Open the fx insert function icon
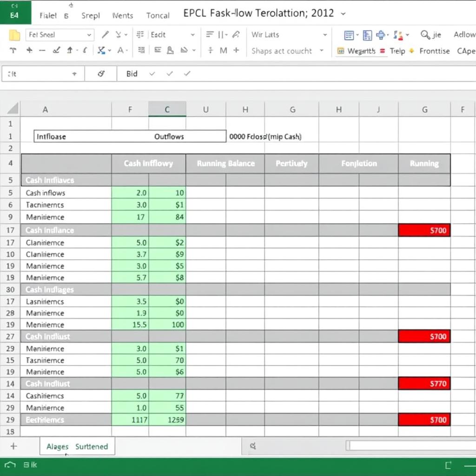Screen dimensions: 476x476 pyautogui.click(x=101, y=73)
